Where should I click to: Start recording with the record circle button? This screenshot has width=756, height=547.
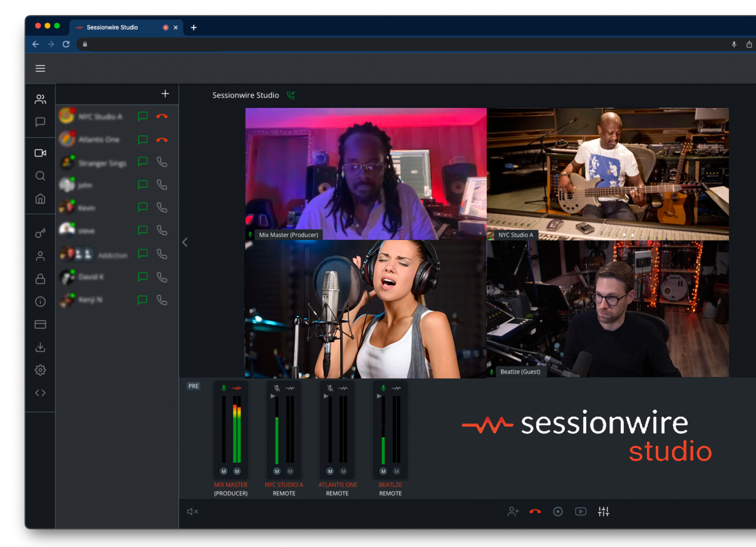tap(558, 512)
